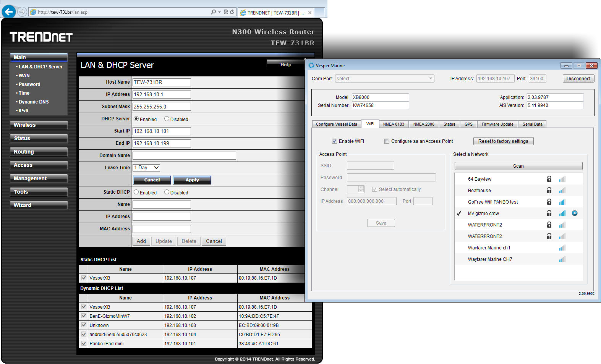Screen dimensions: 601x364
Task: Click the browser forward arrow
Action: point(22,12)
